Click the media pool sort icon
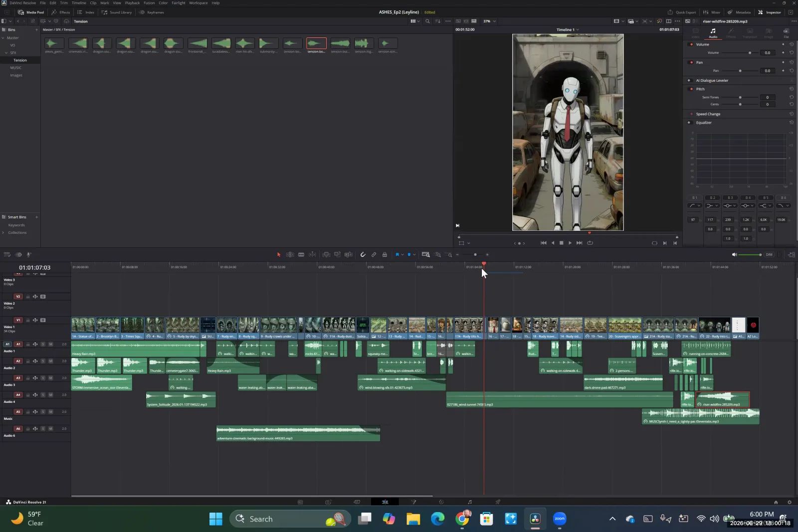The width and height of the screenshot is (798, 532). pyautogui.click(x=438, y=21)
